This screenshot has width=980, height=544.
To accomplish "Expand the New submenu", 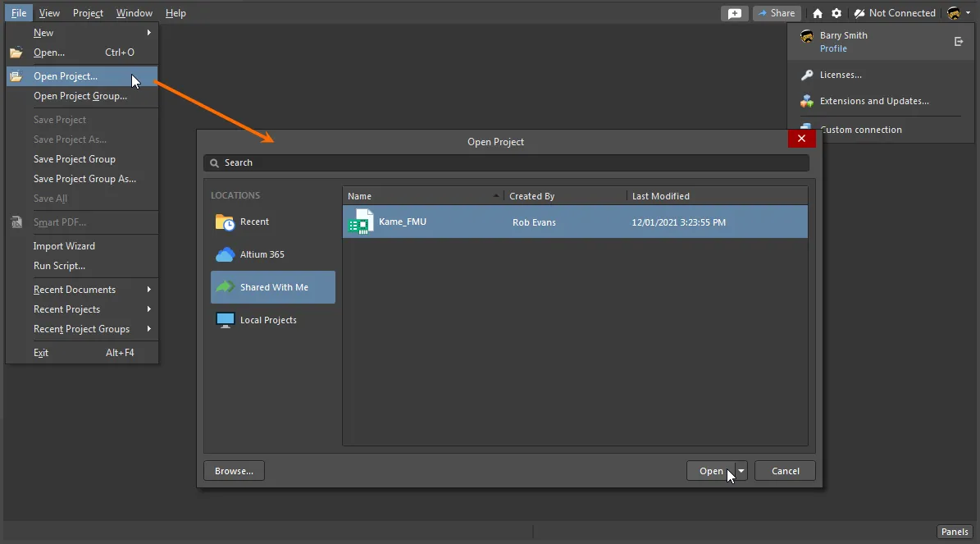I will pyautogui.click(x=148, y=33).
